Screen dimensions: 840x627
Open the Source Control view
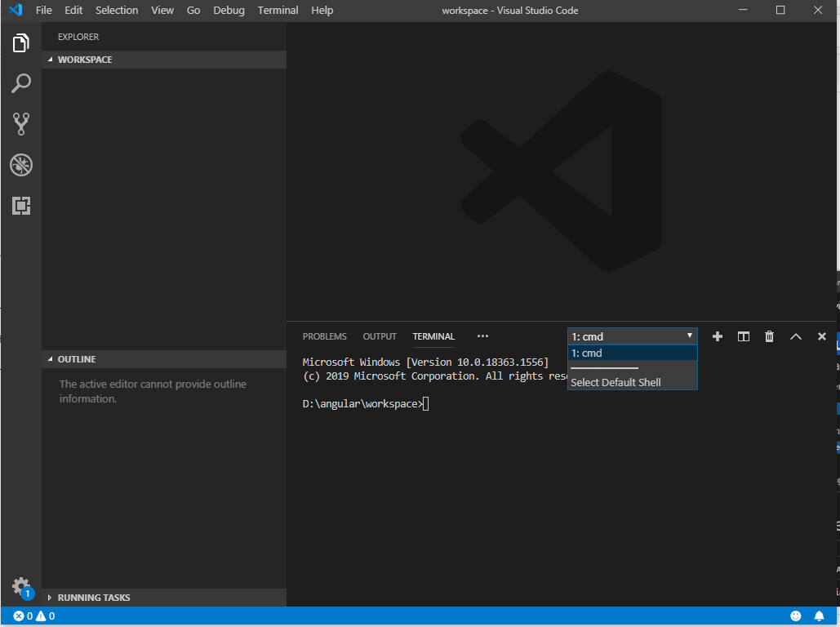tap(21, 124)
